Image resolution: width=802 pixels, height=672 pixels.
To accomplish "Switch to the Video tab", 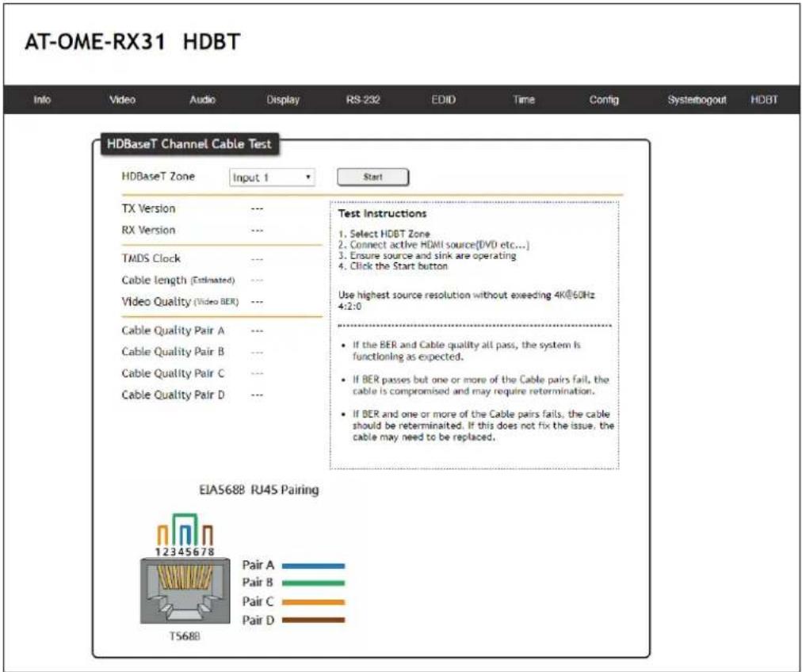I will pyautogui.click(x=122, y=100).
